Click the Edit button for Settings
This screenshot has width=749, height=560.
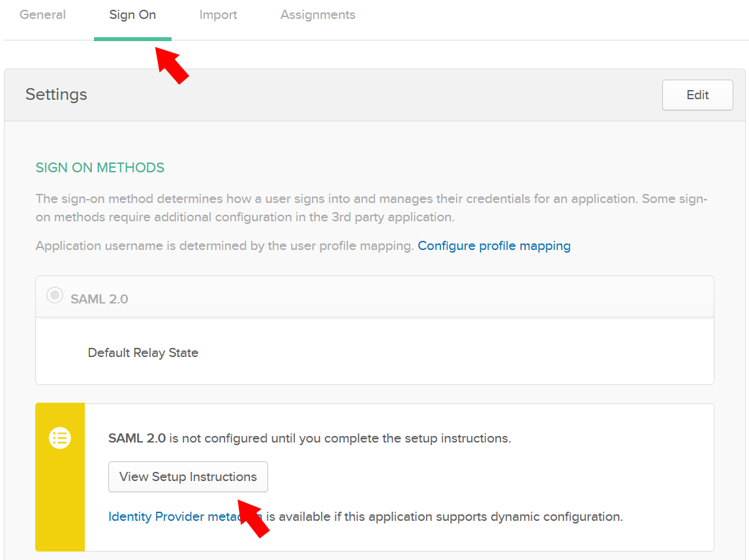click(697, 95)
